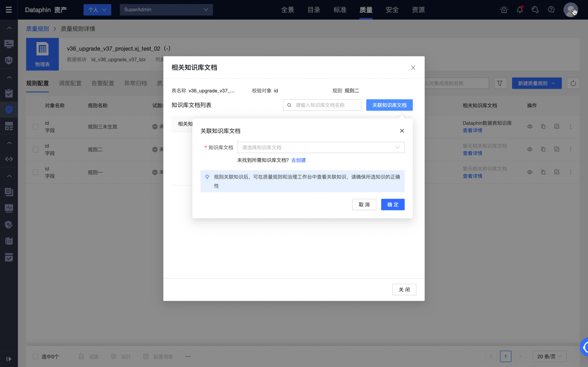Click eye view icon in 规则二 row
The height and width of the screenshot is (367, 588).
tap(530, 149)
